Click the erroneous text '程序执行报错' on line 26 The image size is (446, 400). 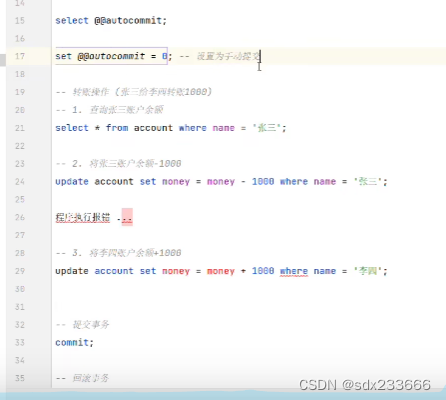click(83, 218)
